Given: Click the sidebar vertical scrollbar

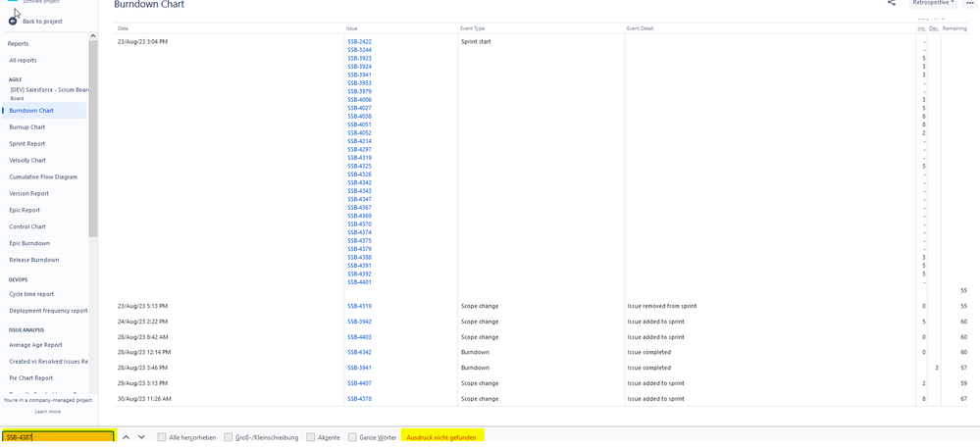Looking at the screenshot, I should (x=93, y=138).
